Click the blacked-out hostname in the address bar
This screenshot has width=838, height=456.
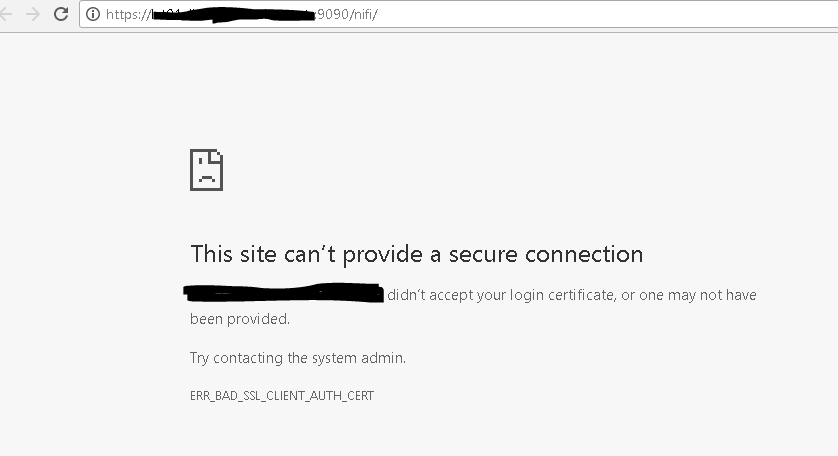(240, 14)
